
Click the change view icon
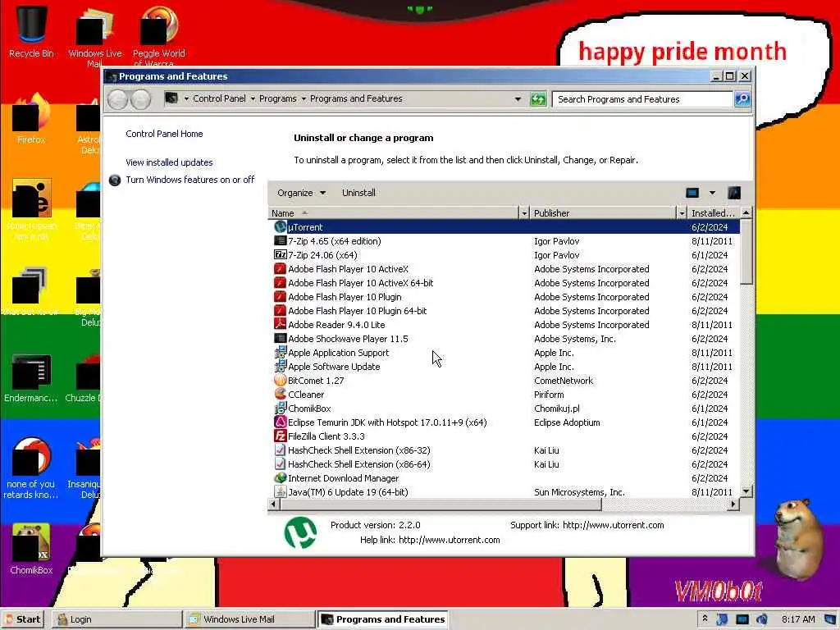pos(692,193)
